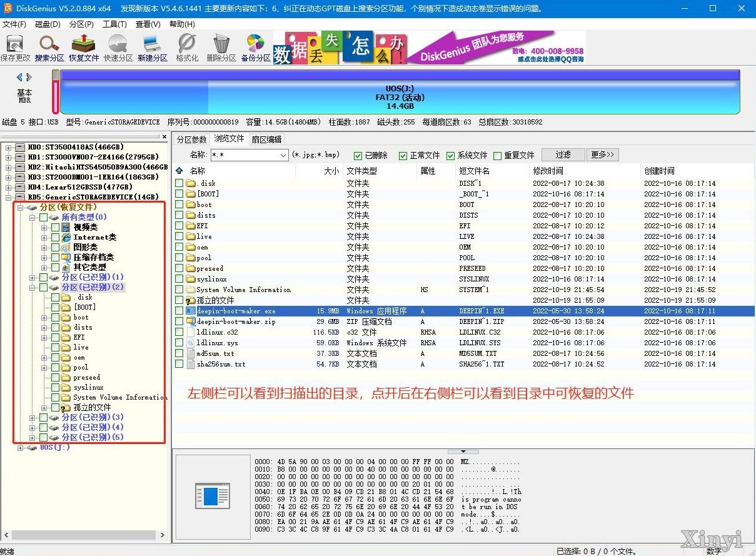Viewport: 756px width, 556px height.
Task: Select the deepin-boot-maker.exe file icon
Action: pos(191,311)
